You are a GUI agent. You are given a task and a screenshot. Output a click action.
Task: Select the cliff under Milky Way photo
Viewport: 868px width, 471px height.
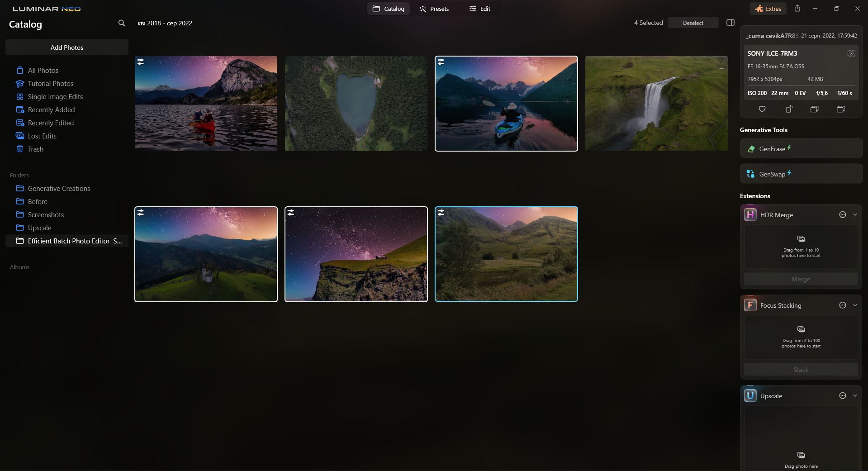pyautogui.click(x=356, y=254)
